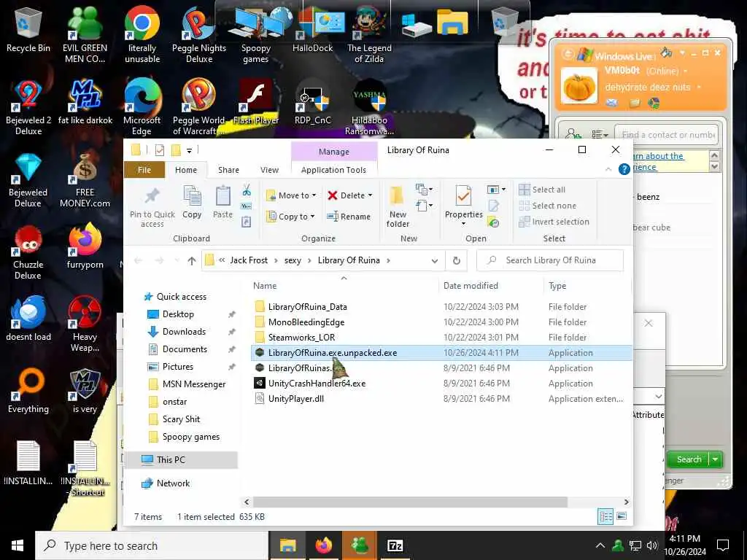The image size is (747, 560).
Task: Click the 'Jack Frost' breadcrumb
Action: pyautogui.click(x=249, y=260)
